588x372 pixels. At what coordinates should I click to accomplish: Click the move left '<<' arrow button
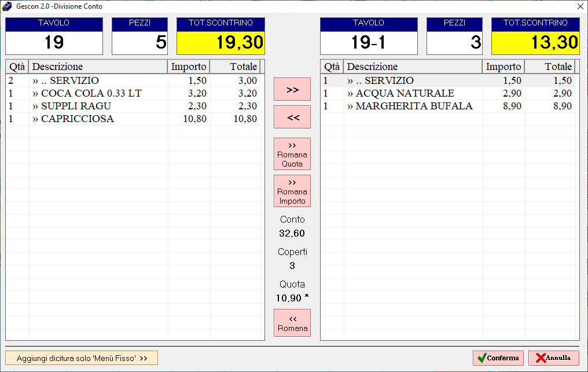coord(292,117)
